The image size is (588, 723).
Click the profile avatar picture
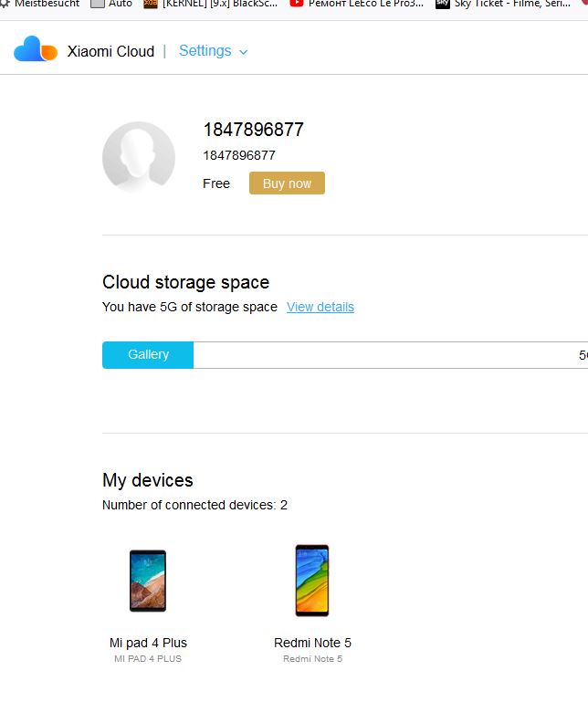point(139,157)
